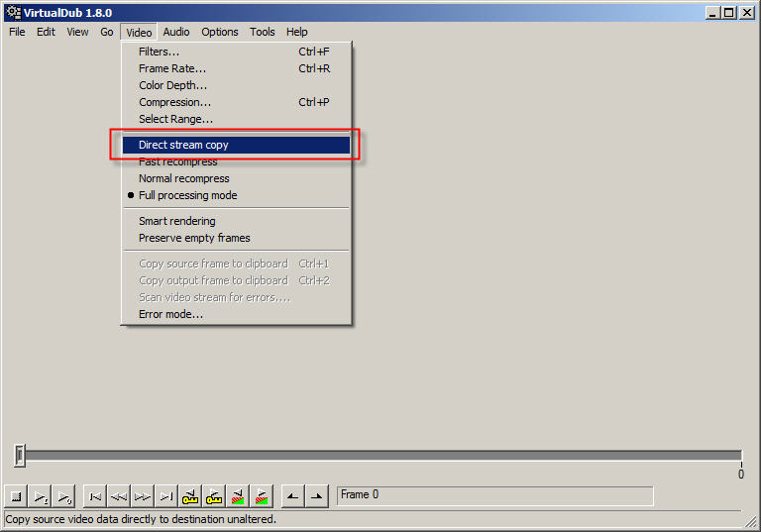The width and height of the screenshot is (761, 532).
Task: Open the Tools menu
Action: (262, 32)
